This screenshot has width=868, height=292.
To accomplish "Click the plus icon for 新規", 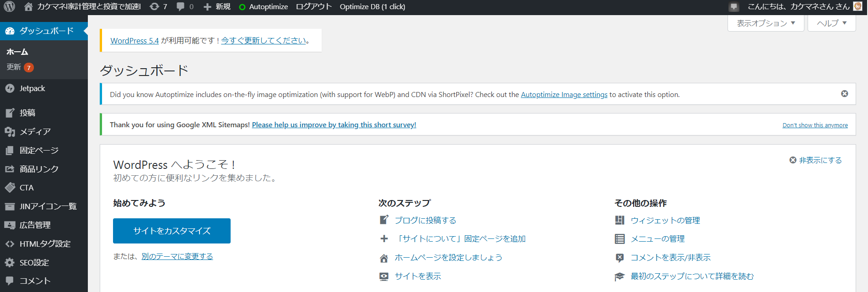I will [207, 7].
